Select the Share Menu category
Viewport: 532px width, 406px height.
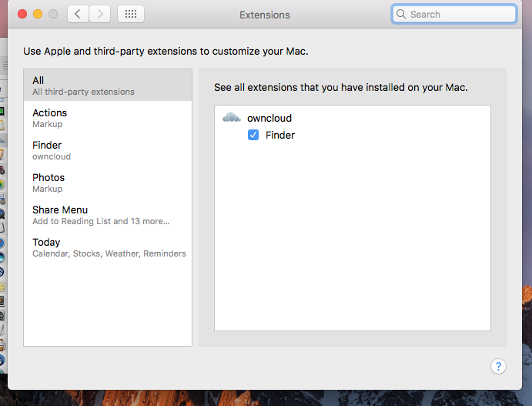click(x=108, y=215)
